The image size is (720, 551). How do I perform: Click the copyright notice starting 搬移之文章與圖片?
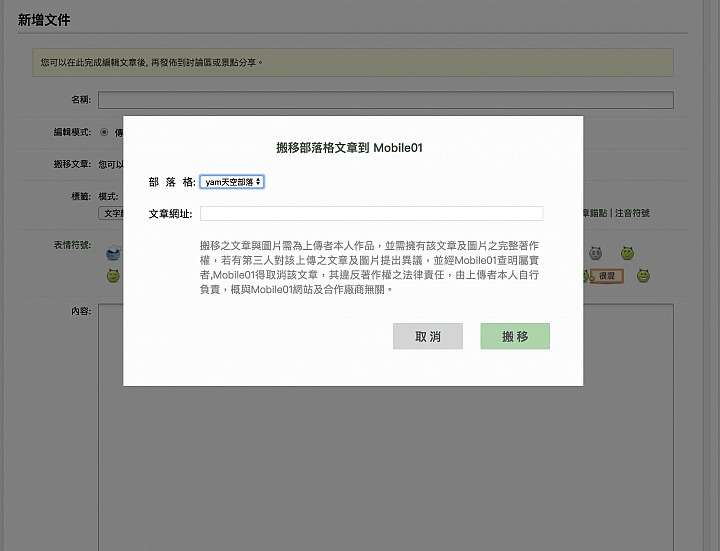tap(369, 267)
